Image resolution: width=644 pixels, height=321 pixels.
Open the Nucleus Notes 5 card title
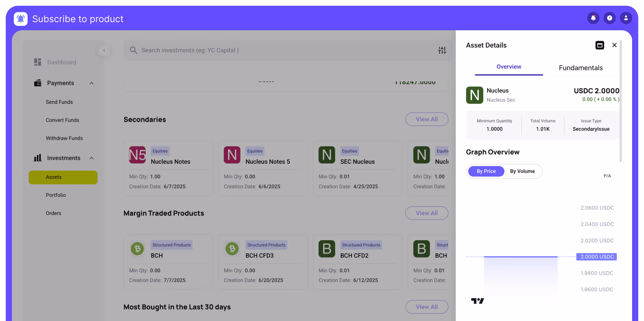(268, 162)
